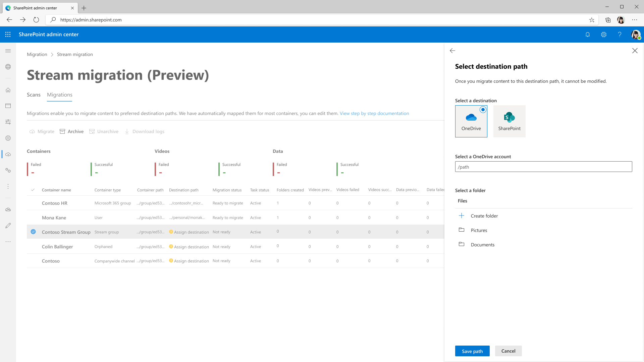Click the OneDrive destination icon

471,121
